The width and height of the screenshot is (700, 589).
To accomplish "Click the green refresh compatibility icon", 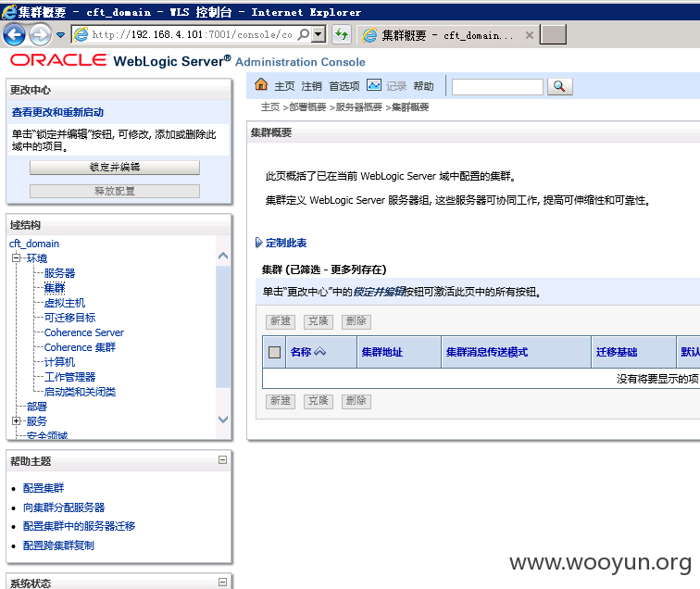I will tap(342, 34).
